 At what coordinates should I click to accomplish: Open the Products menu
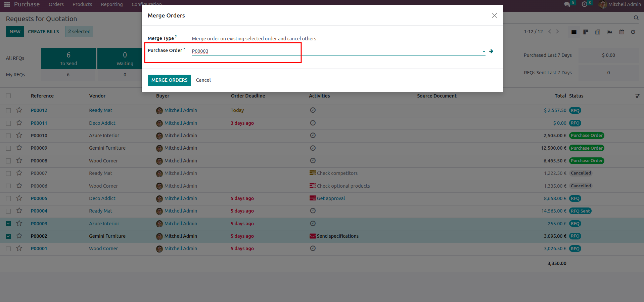pyautogui.click(x=82, y=4)
